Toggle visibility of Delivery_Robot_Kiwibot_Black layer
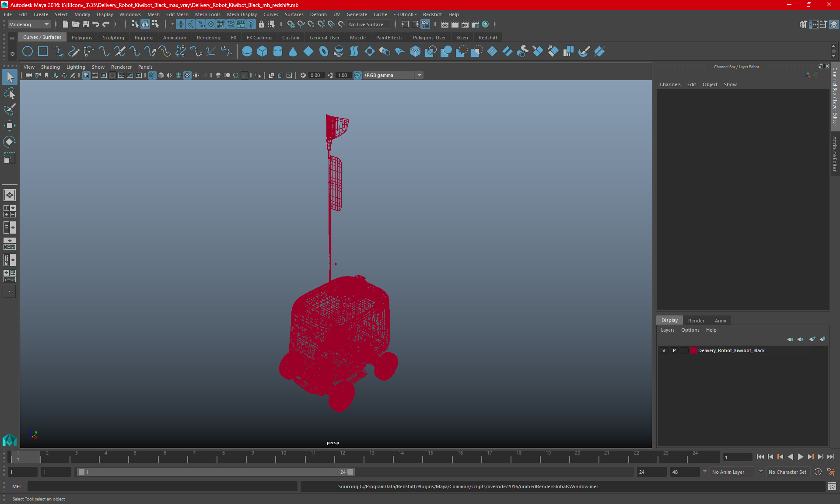840x504 pixels. pos(664,350)
